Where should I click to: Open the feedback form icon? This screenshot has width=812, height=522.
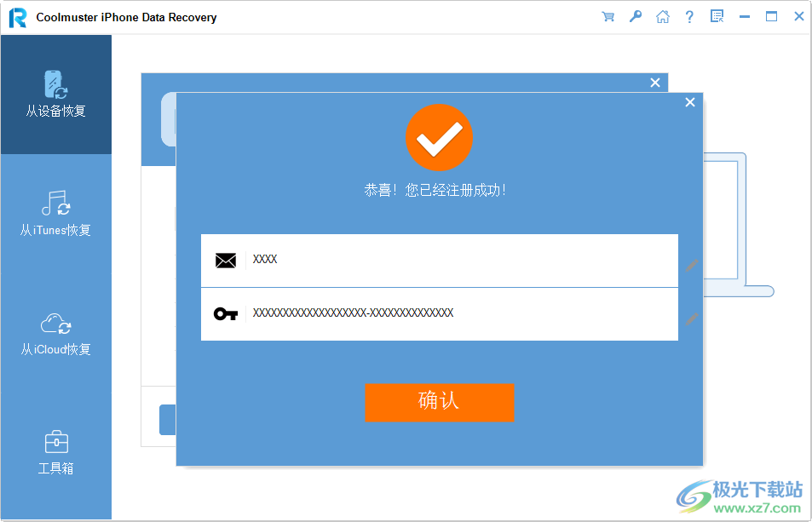pyautogui.click(x=717, y=16)
